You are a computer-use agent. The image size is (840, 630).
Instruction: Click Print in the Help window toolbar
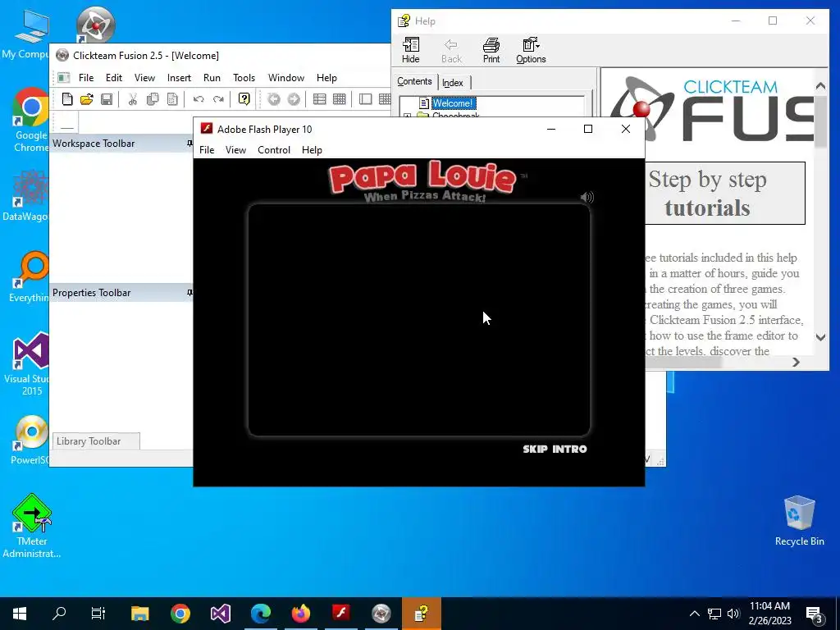[x=491, y=50]
